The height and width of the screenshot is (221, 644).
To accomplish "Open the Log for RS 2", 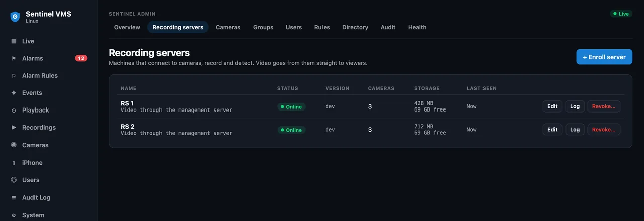I will pos(575,130).
